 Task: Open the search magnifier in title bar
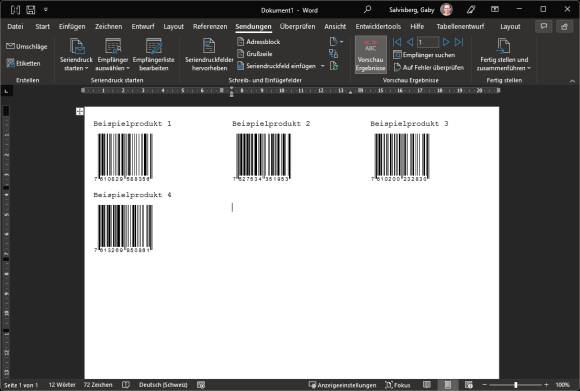(x=367, y=10)
